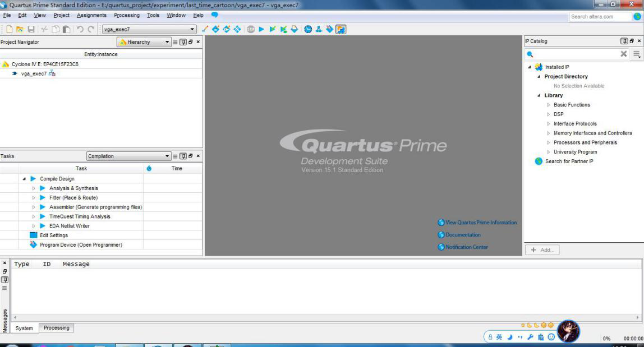
Task: Click Program Device (Open Programmer) task
Action: [x=81, y=245]
